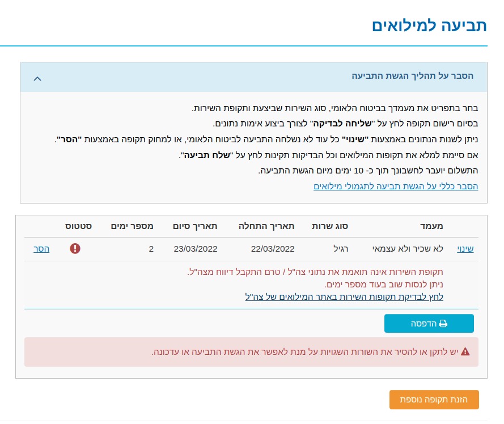Click the 'תביעה למילואים' page title

click(x=429, y=26)
